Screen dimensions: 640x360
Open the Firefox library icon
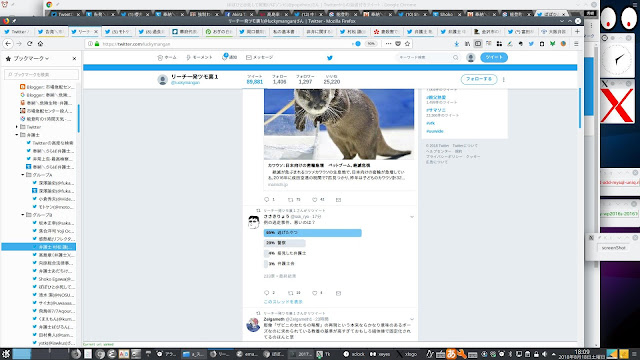tap(467, 44)
